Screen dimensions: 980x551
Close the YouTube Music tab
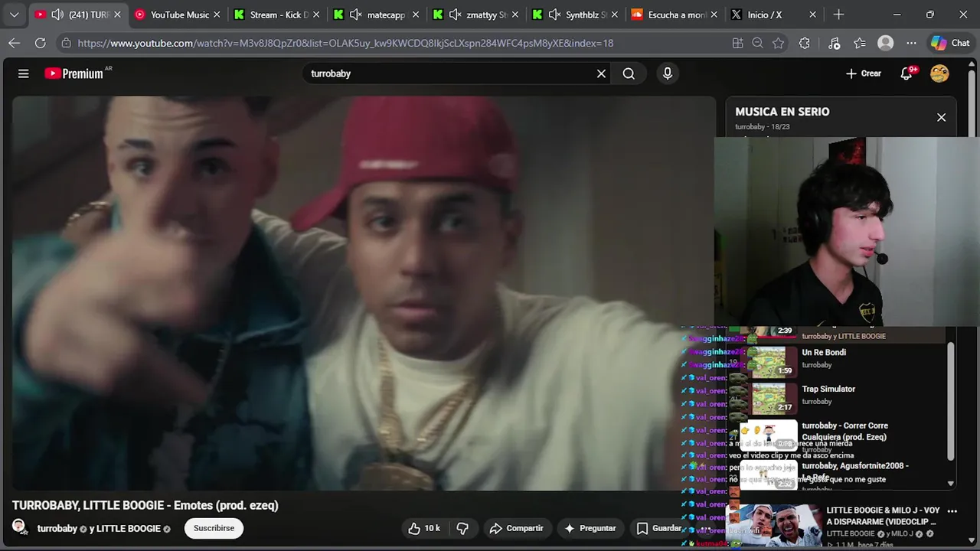(x=217, y=15)
